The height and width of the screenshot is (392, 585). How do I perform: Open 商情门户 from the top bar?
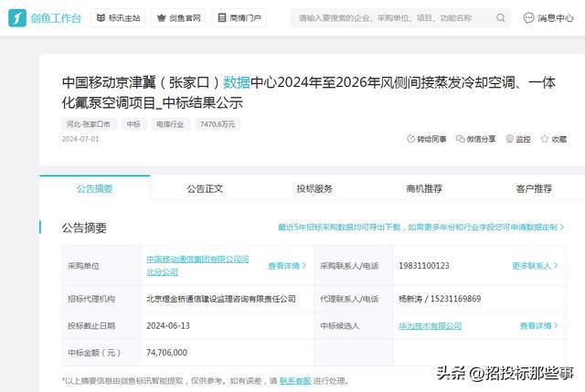pyautogui.click(x=239, y=18)
